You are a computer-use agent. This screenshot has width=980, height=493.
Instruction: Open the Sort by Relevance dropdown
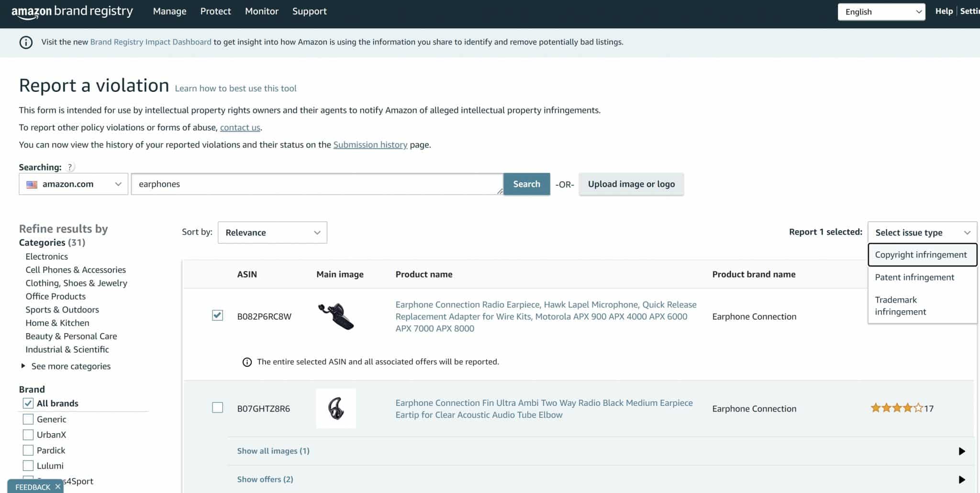tap(272, 233)
